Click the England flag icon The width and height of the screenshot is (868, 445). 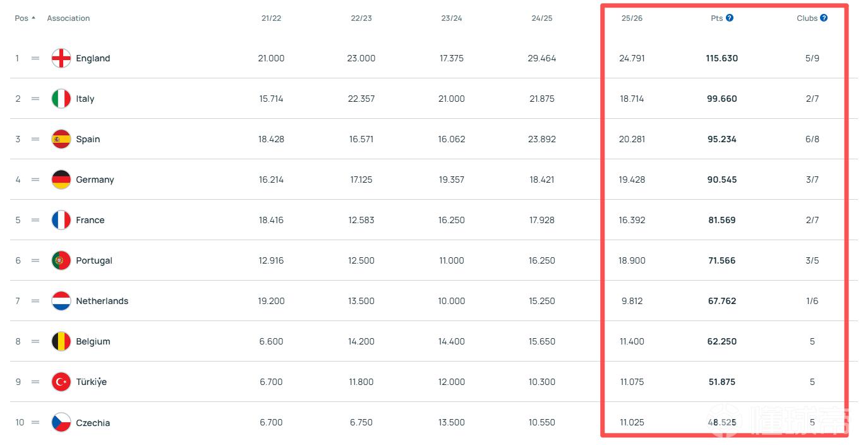click(61, 58)
